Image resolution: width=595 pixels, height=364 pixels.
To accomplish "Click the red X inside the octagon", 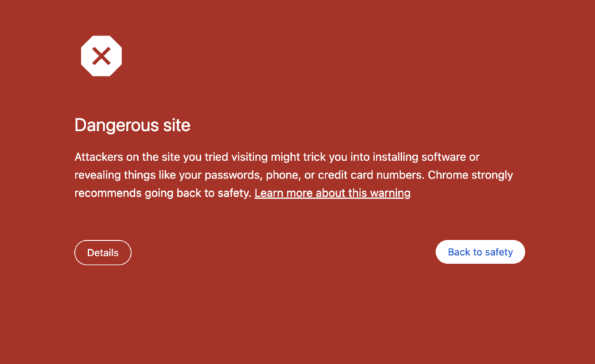I will tap(101, 56).
